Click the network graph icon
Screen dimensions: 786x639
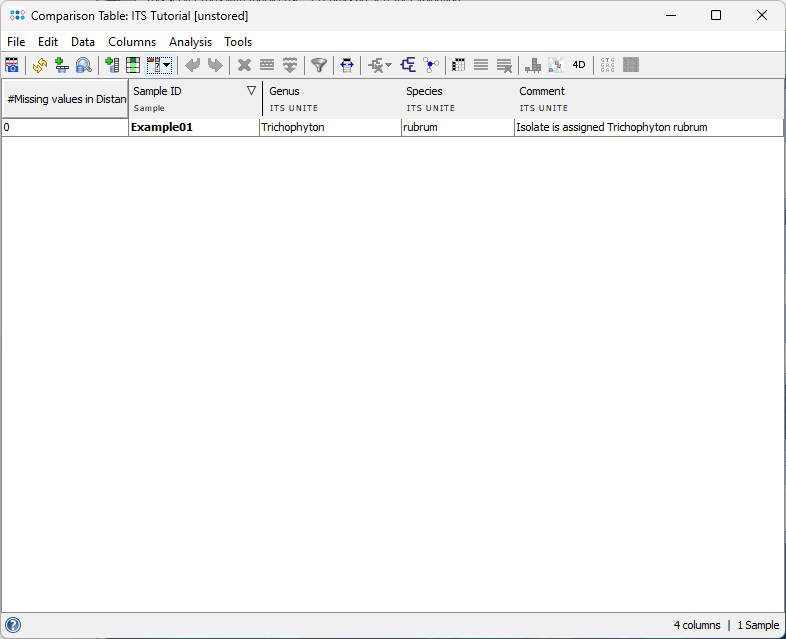coord(431,65)
